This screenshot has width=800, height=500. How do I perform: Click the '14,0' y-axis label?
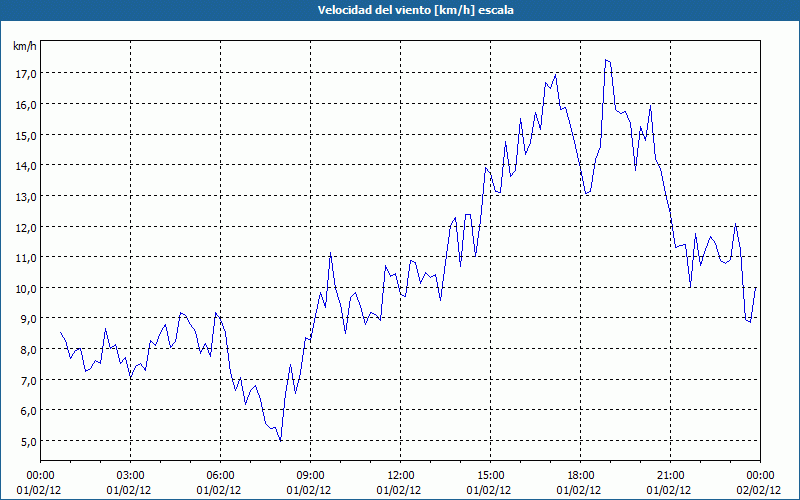click(x=26, y=165)
